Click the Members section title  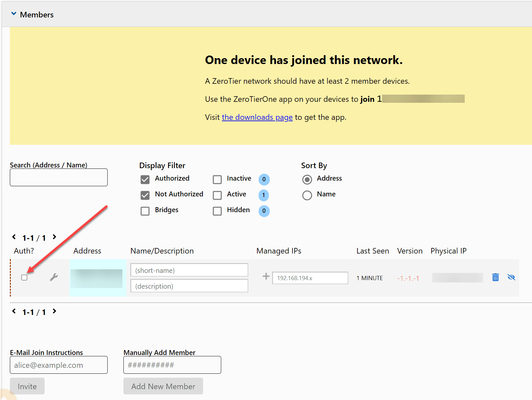[x=37, y=15]
